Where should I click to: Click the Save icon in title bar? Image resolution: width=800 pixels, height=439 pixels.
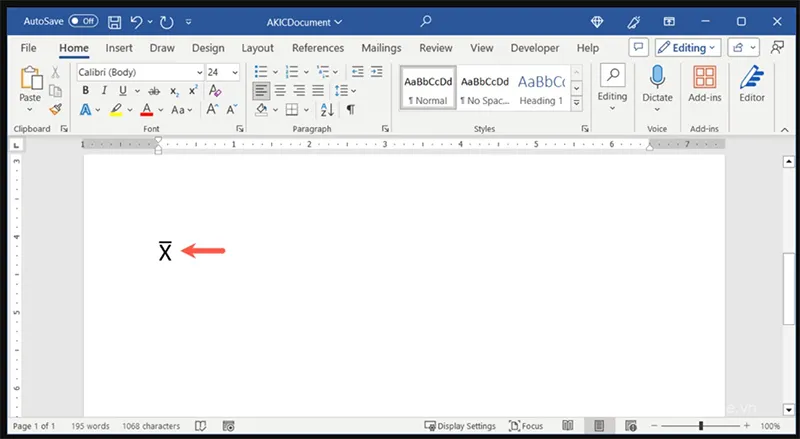click(114, 22)
